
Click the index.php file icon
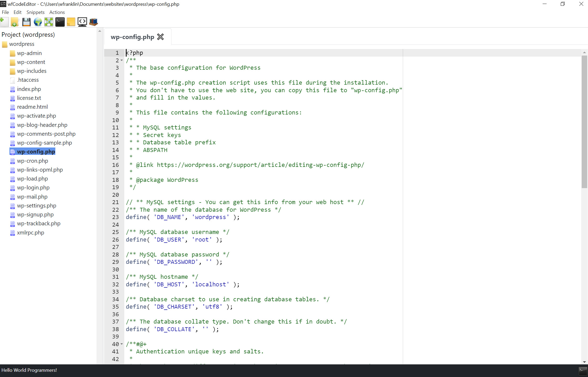[12, 89]
